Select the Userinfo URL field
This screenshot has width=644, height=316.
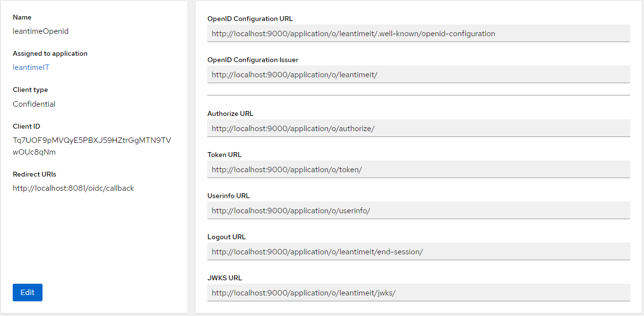418,210
